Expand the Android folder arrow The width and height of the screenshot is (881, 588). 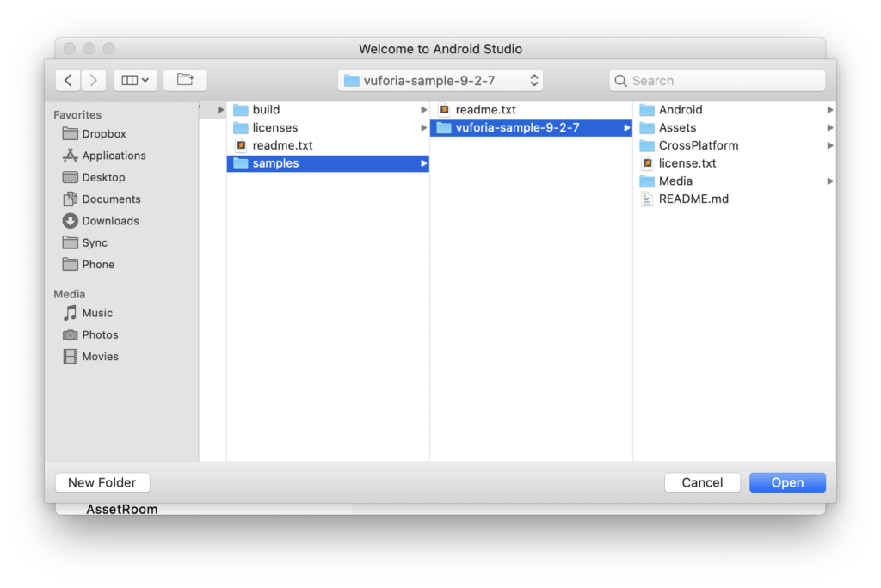tap(830, 110)
